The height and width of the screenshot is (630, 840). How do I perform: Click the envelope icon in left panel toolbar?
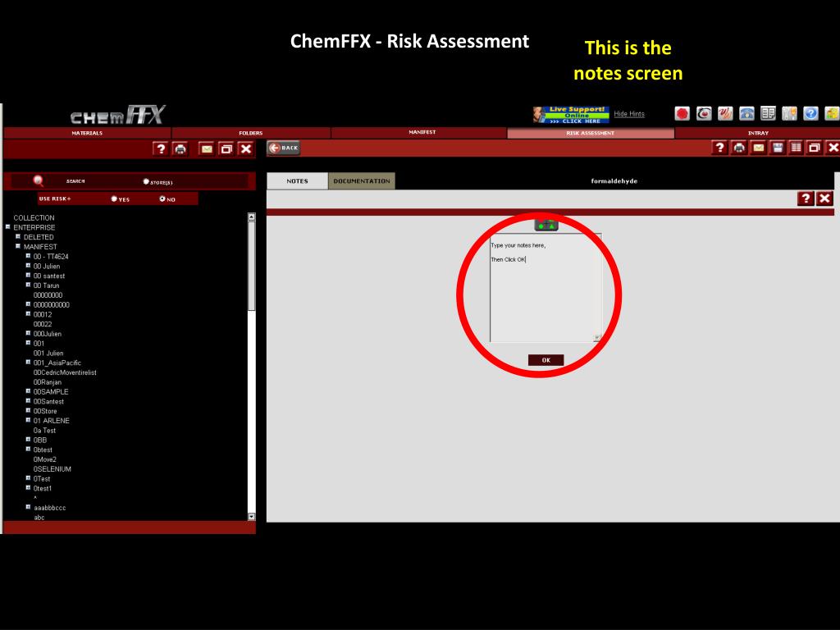[x=206, y=149]
